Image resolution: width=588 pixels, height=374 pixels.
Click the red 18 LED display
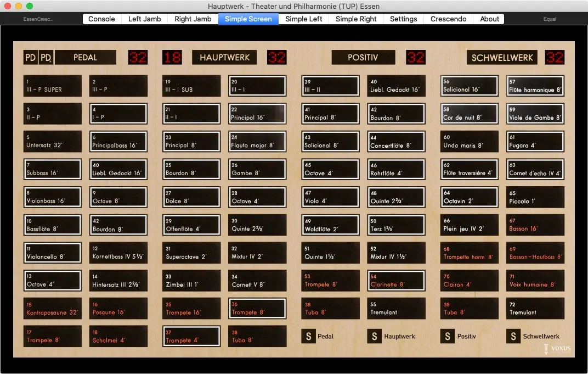172,58
